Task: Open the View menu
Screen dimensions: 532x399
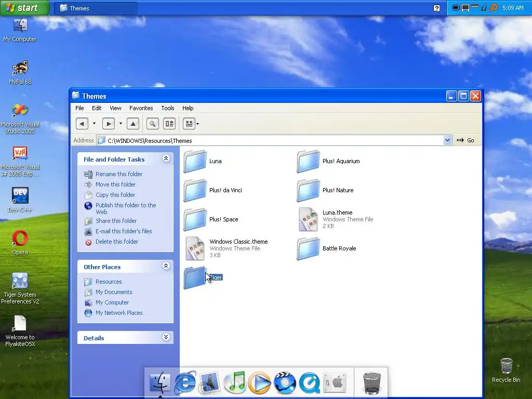Action: (115, 108)
